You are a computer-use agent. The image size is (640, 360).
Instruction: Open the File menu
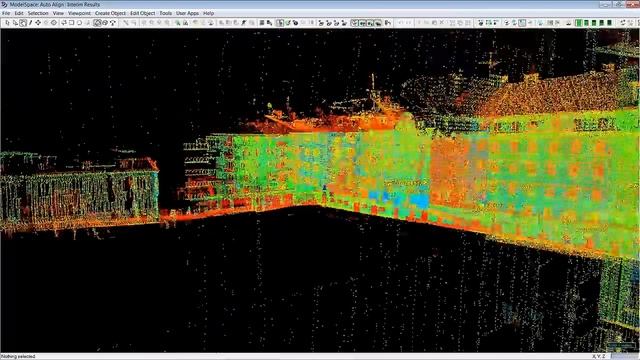(x=6, y=13)
